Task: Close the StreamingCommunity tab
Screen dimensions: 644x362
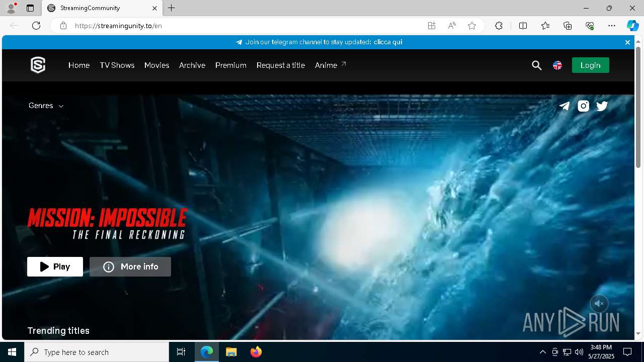Action: (155, 8)
